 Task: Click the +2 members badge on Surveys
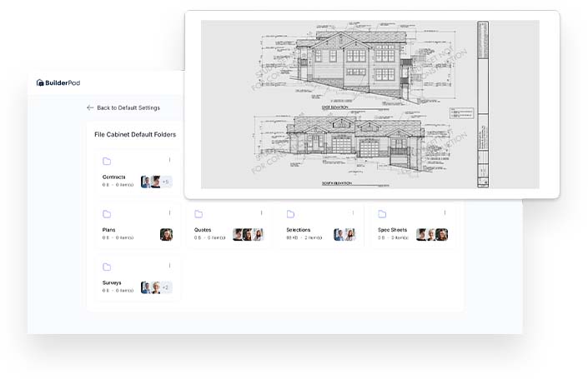click(x=165, y=287)
